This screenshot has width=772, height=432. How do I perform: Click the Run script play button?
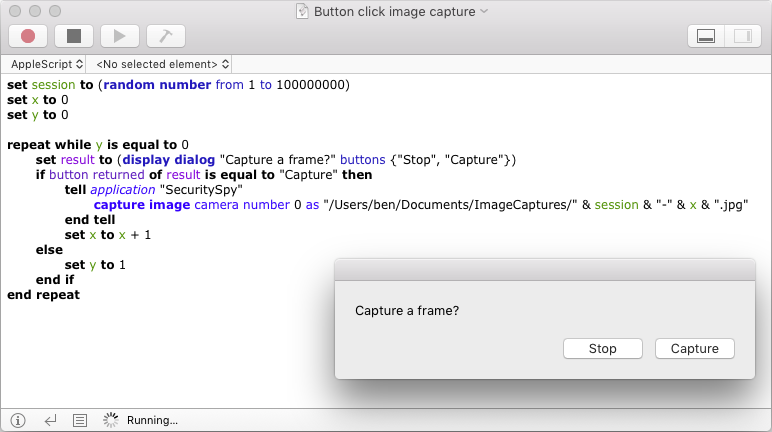(x=120, y=36)
